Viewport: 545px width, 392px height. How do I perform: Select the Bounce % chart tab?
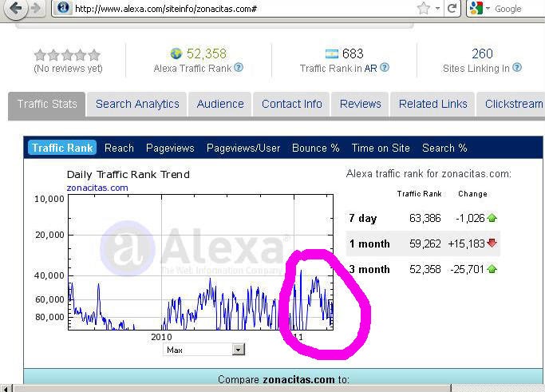point(316,148)
